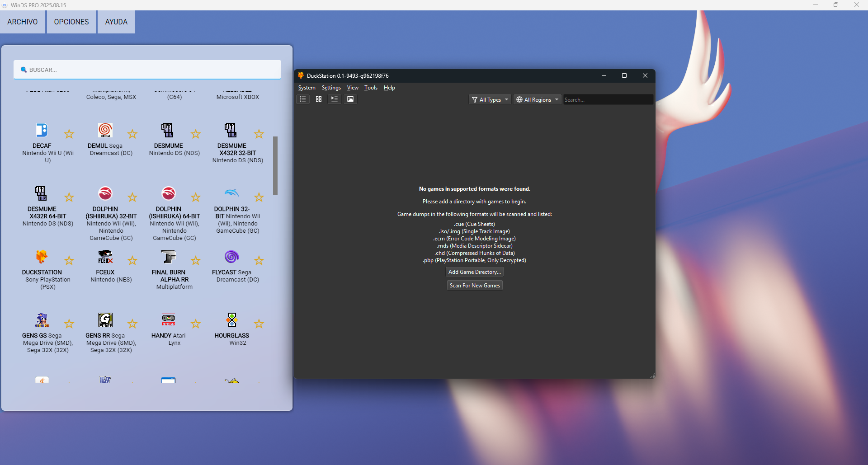Switch DuckStation to game list view
Image resolution: width=868 pixels, height=465 pixels.
(x=303, y=99)
